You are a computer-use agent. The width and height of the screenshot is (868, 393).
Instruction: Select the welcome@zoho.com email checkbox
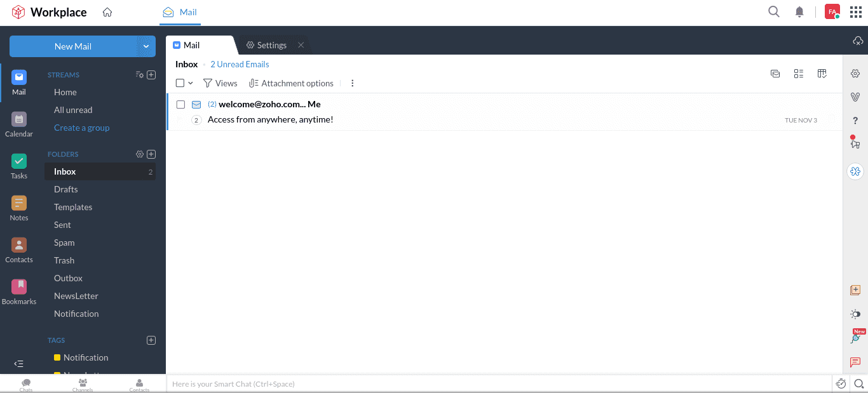(180, 104)
